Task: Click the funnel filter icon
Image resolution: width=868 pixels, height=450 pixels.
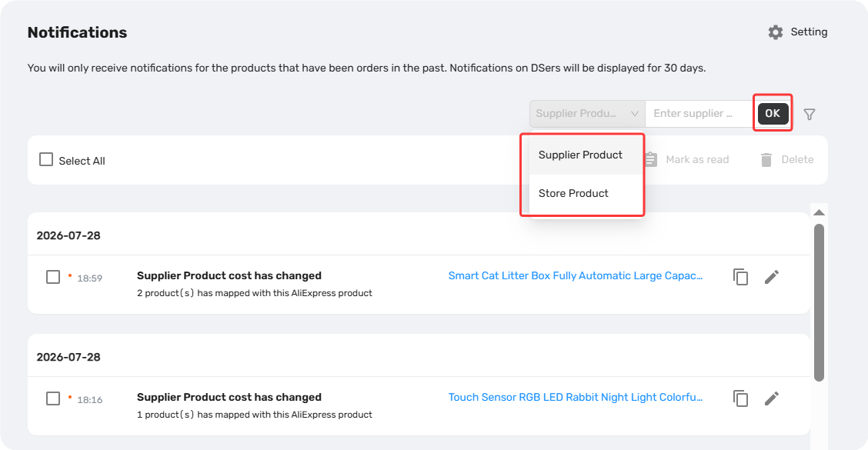Action: coord(810,115)
